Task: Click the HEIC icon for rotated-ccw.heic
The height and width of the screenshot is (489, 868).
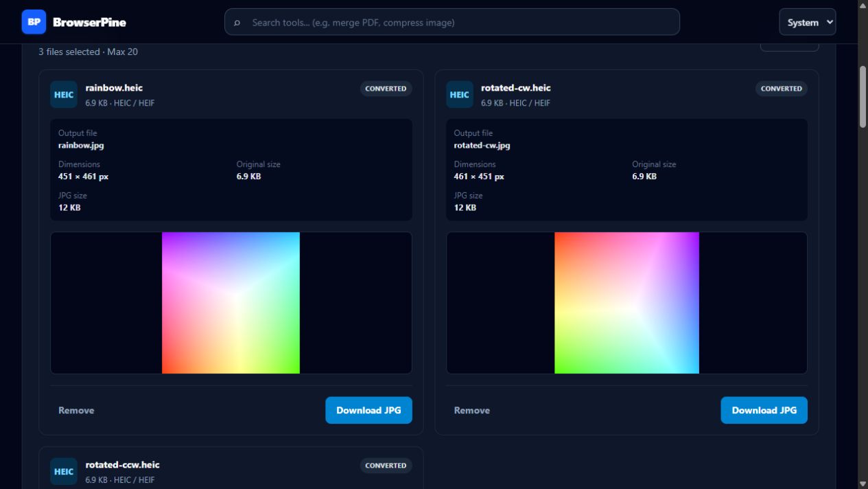Action: [64, 472]
